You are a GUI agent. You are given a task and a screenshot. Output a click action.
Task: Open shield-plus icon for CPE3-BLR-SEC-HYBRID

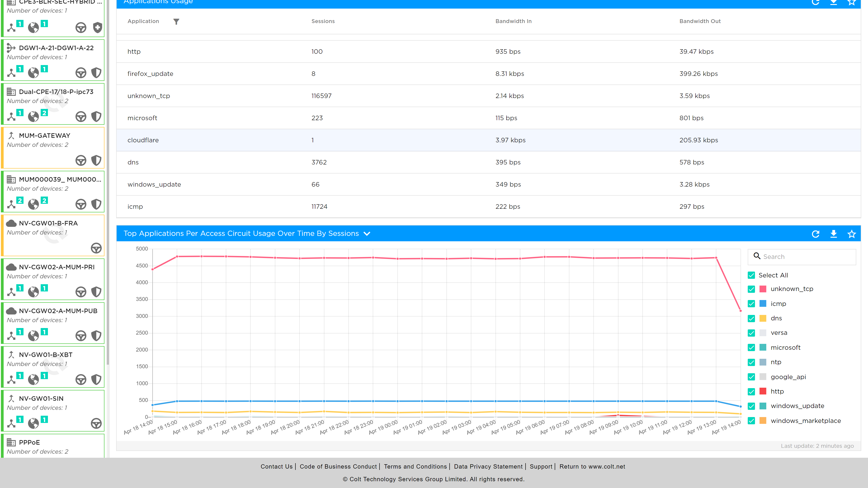pos(97,27)
